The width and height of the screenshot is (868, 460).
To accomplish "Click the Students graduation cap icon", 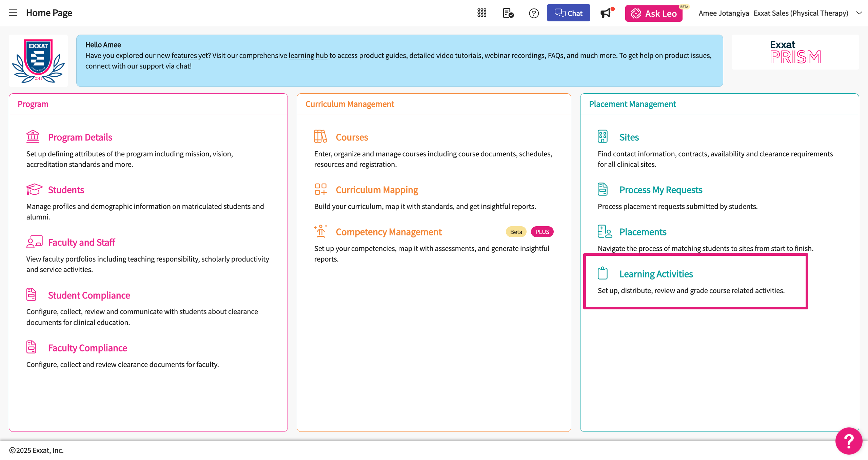I will [34, 189].
